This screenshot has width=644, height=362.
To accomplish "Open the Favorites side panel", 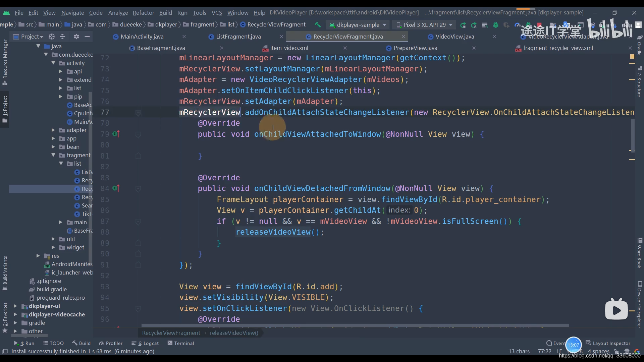I will (5, 317).
